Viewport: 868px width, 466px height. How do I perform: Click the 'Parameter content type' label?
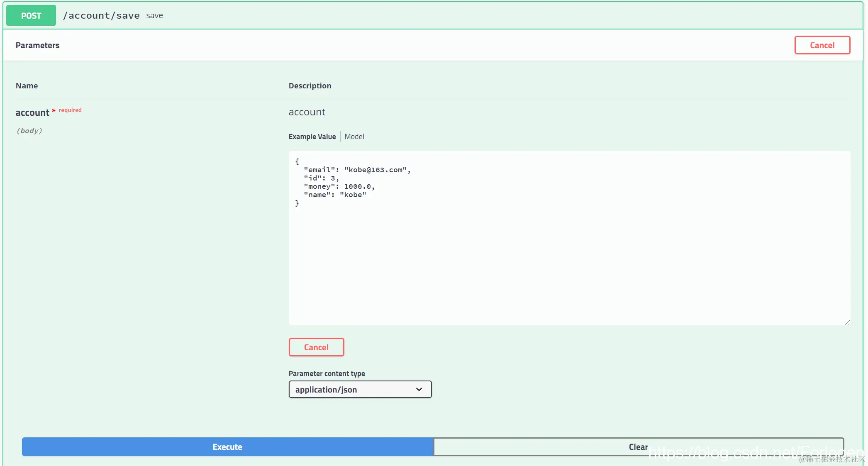327,373
